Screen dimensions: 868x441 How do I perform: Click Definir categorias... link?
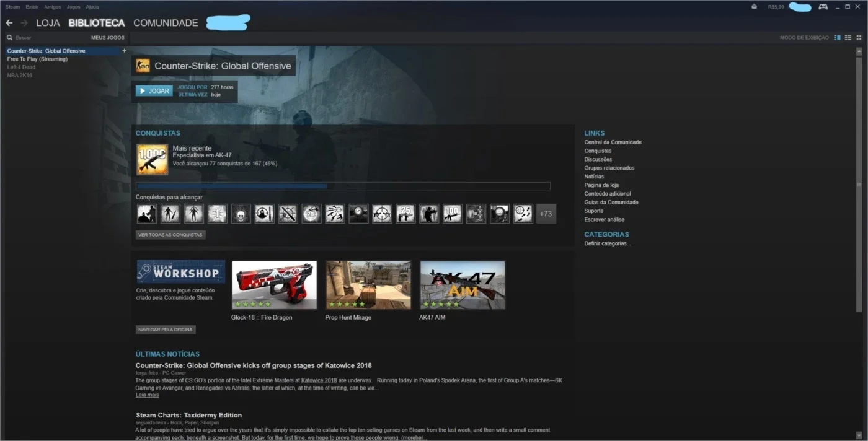point(608,243)
